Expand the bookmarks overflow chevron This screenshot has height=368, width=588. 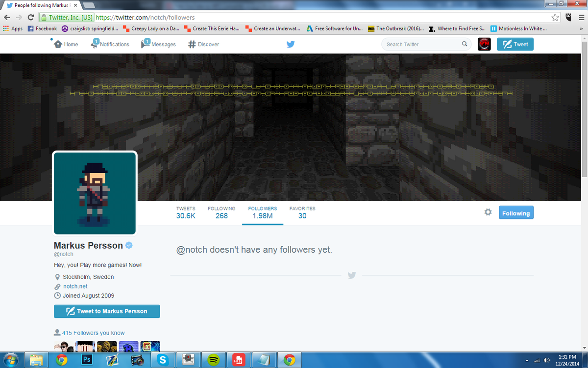click(582, 28)
